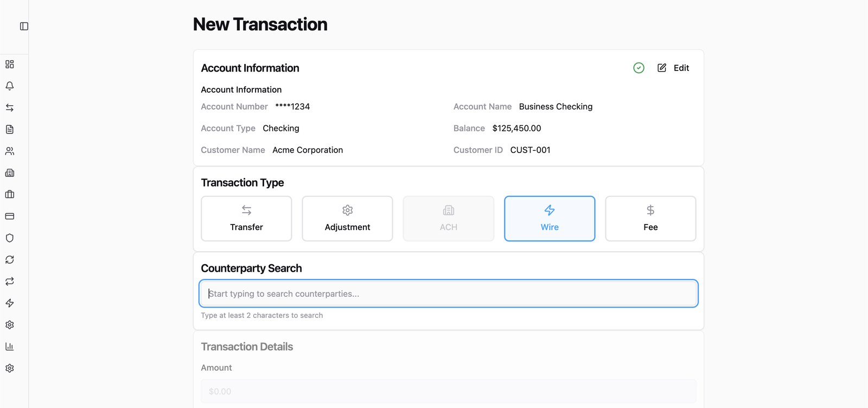Open the briefcase icon in sidebar

[x=10, y=194]
